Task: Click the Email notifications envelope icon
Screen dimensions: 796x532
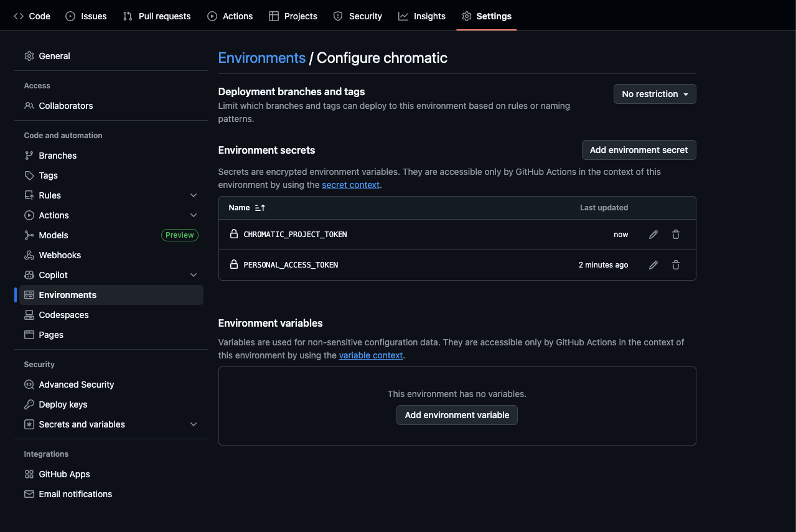Action: click(x=29, y=494)
